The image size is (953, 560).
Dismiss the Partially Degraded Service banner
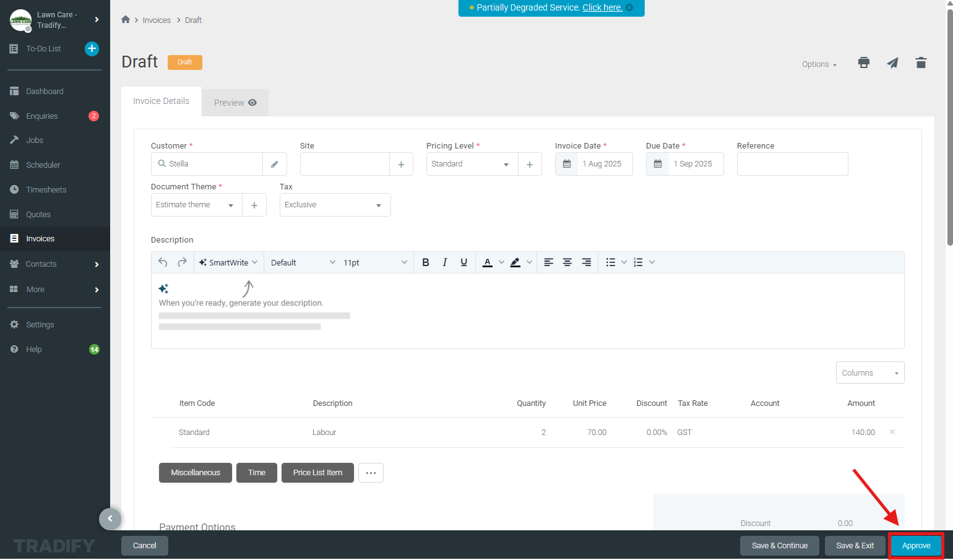click(629, 7)
